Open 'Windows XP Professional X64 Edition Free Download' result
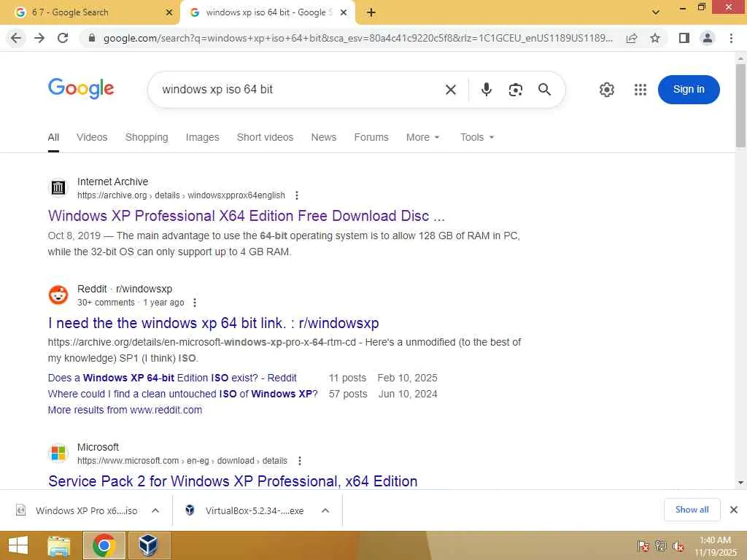 point(247,216)
